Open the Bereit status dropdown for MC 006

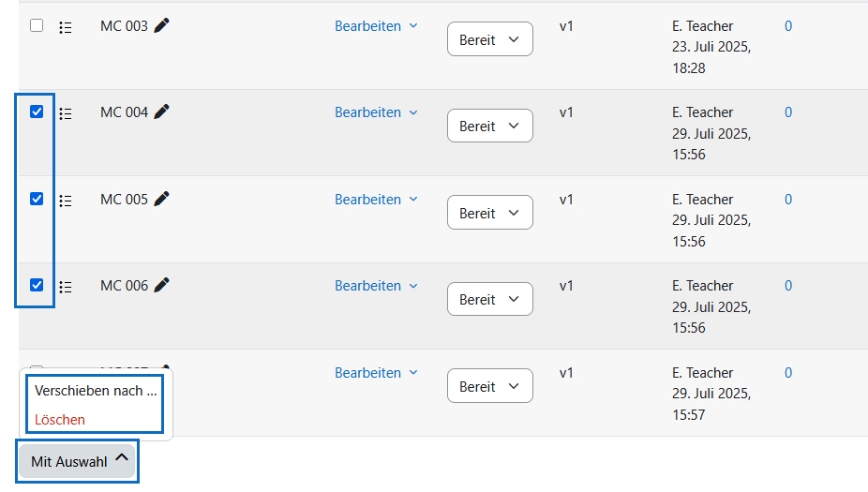pos(489,300)
